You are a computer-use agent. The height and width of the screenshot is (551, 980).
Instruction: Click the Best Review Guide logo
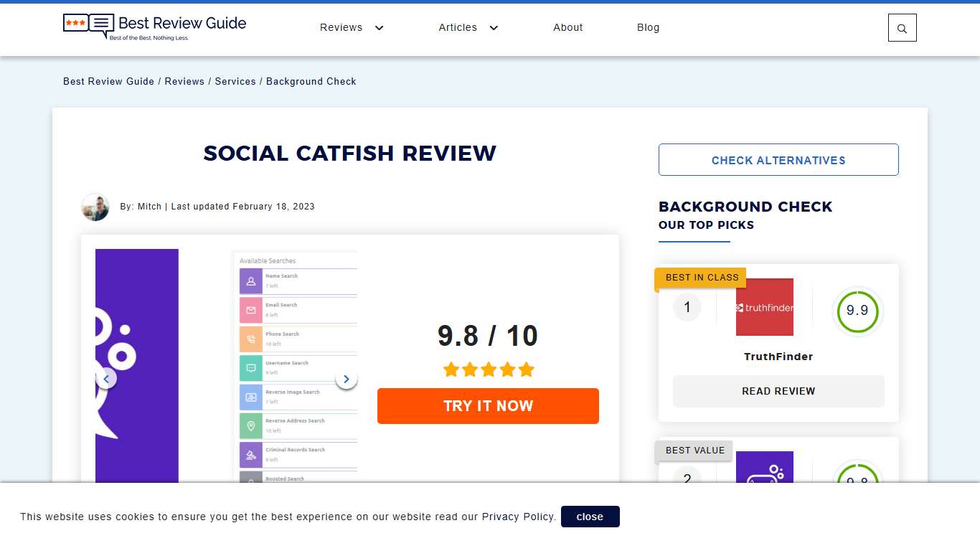[x=154, y=27]
